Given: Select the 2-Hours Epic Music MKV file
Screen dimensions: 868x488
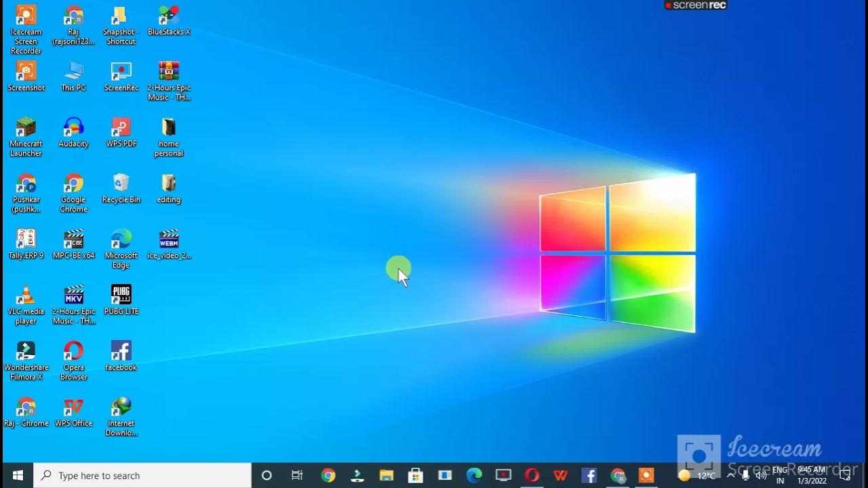Looking at the screenshot, I should (73, 305).
